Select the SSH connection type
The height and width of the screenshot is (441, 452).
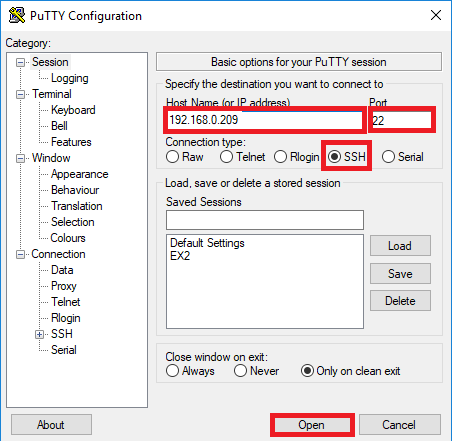click(x=347, y=156)
